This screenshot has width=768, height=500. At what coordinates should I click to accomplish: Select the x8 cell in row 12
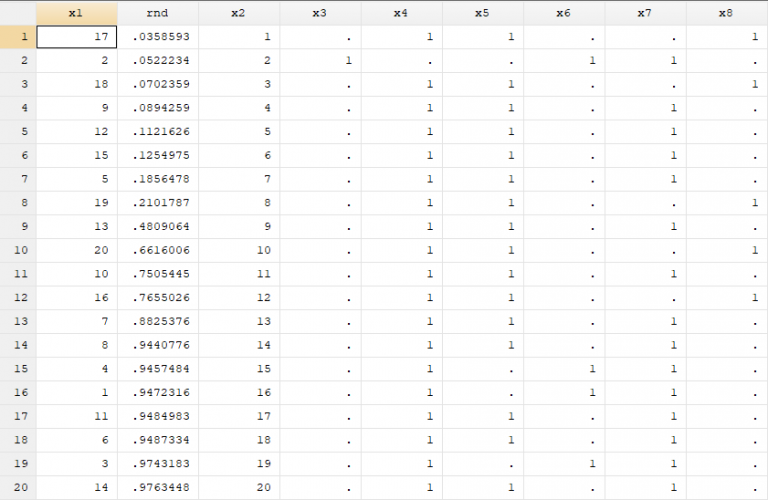[x=725, y=298]
